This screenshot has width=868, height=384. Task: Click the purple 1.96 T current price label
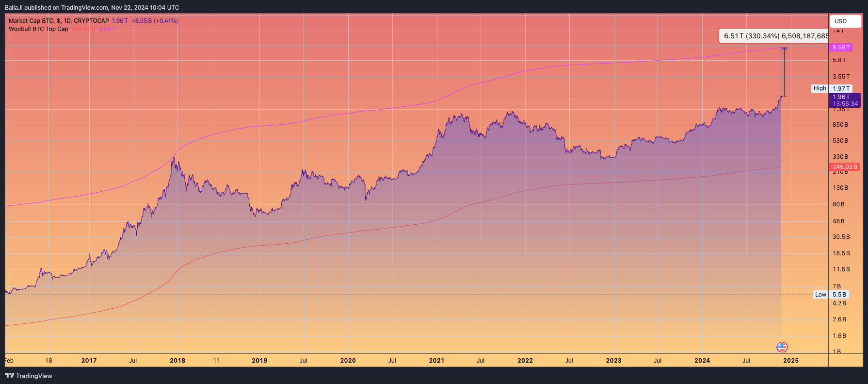coord(841,97)
